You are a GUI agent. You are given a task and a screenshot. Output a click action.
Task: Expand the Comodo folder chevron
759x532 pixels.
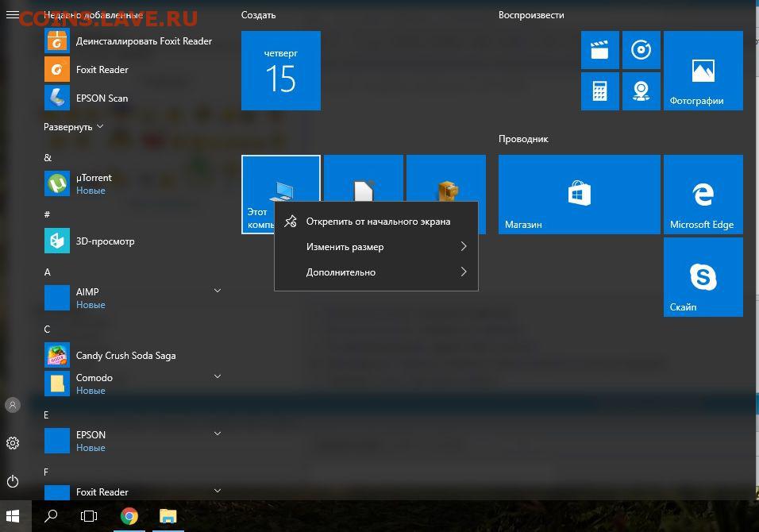point(218,376)
